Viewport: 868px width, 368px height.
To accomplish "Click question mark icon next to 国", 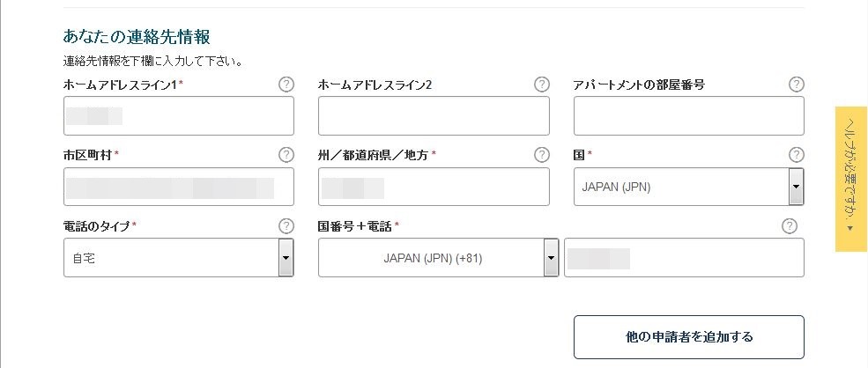I will (x=796, y=155).
